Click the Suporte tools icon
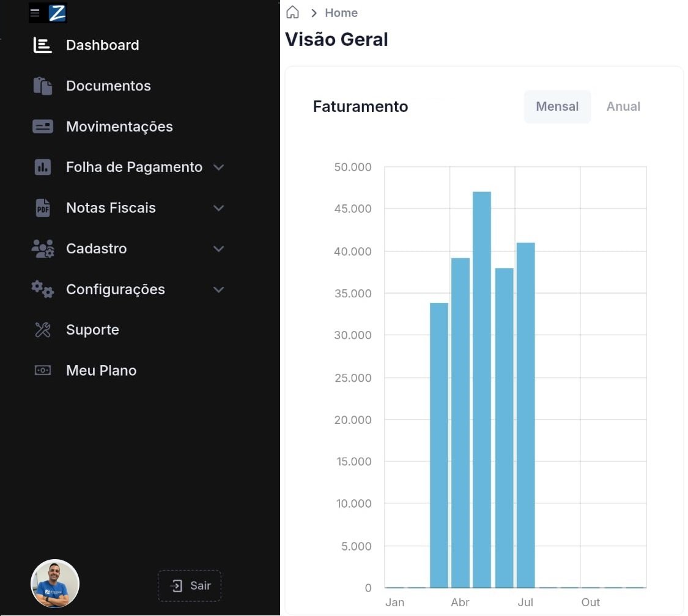 [42, 330]
